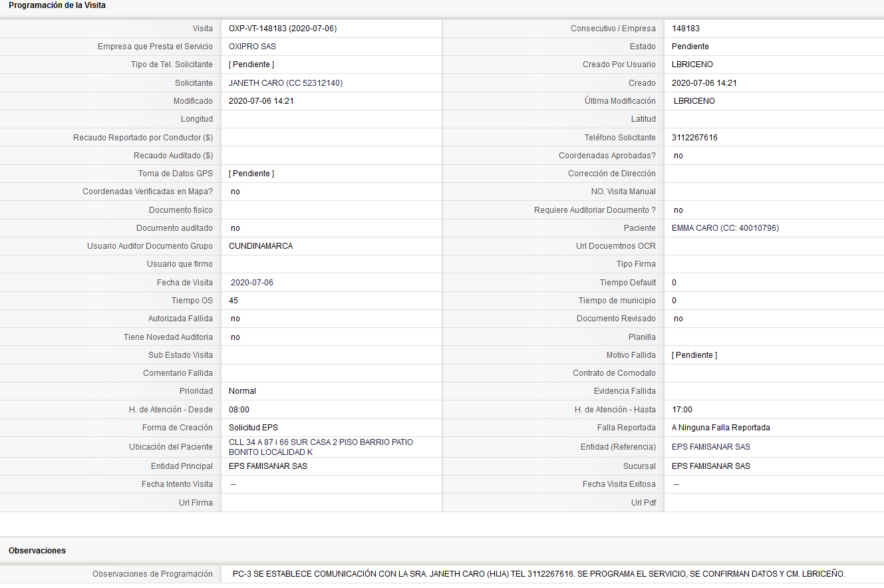
Task: Click the 'Recaudo Auditado ($)' label
Action: pos(174,156)
